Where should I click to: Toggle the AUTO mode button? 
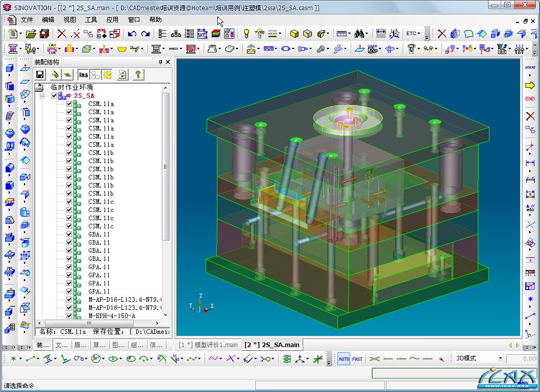point(344,359)
